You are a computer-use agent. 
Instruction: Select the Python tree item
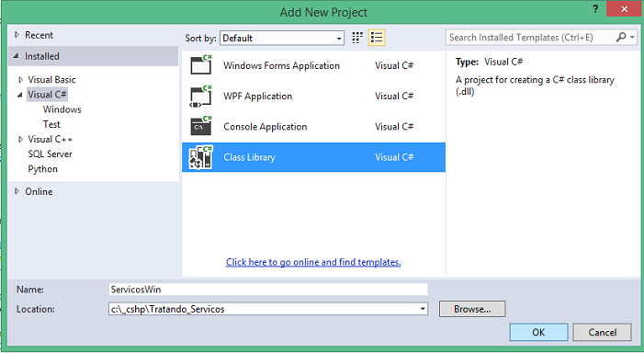(x=42, y=169)
